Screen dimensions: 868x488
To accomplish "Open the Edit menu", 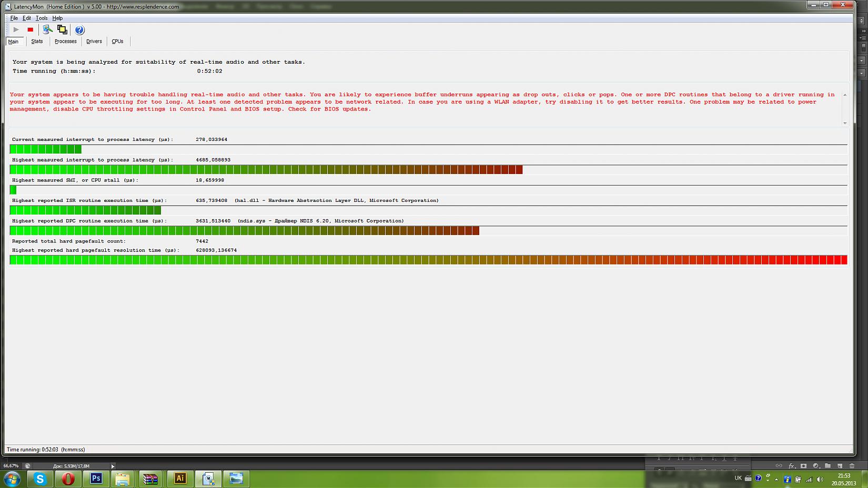I will point(27,18).
